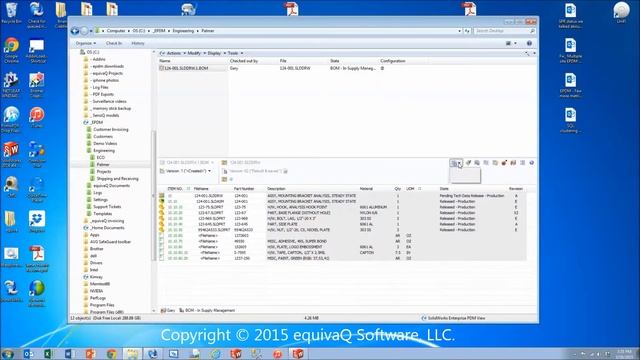Click Computer in the address breadcrumb
Screen dimensions: 640x360
click(x=116, y=31)
